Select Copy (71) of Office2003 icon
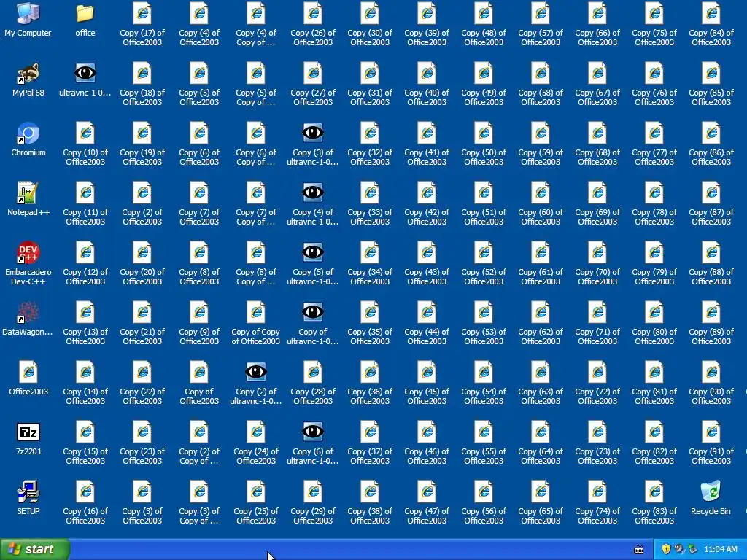Image resolution: width=747 pixels, height=560 pixels. click(597, 312)
